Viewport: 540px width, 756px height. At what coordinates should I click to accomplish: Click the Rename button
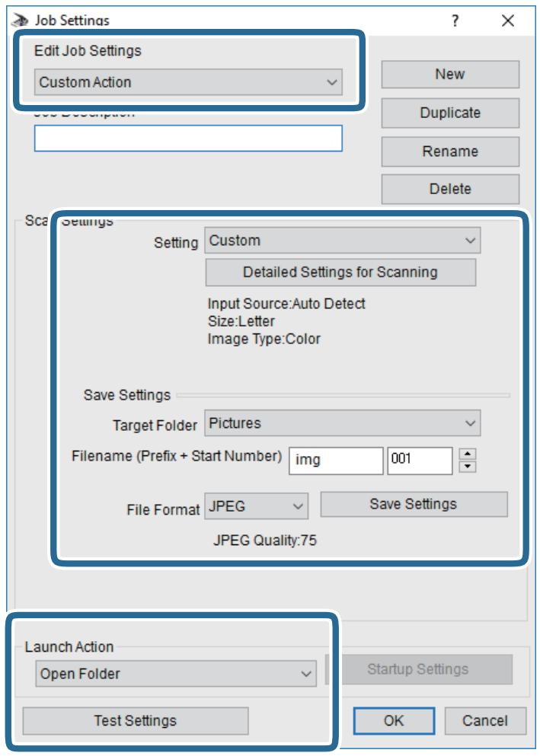(x=450, y=152)
